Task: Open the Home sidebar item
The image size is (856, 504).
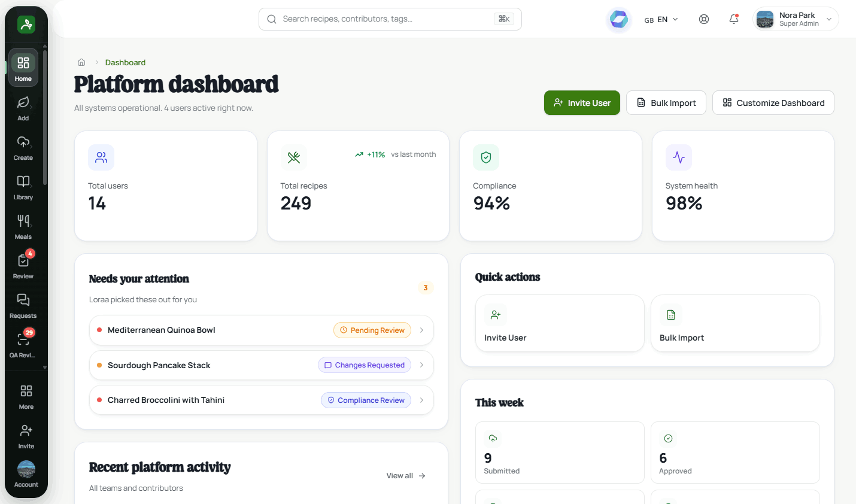Action: coord(23,68)
